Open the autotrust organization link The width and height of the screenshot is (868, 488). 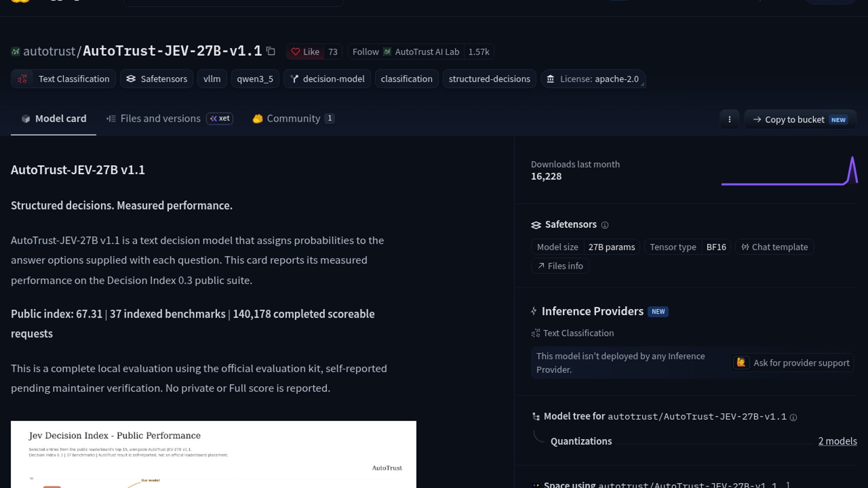pyautogui.click(x=49, y=51)
